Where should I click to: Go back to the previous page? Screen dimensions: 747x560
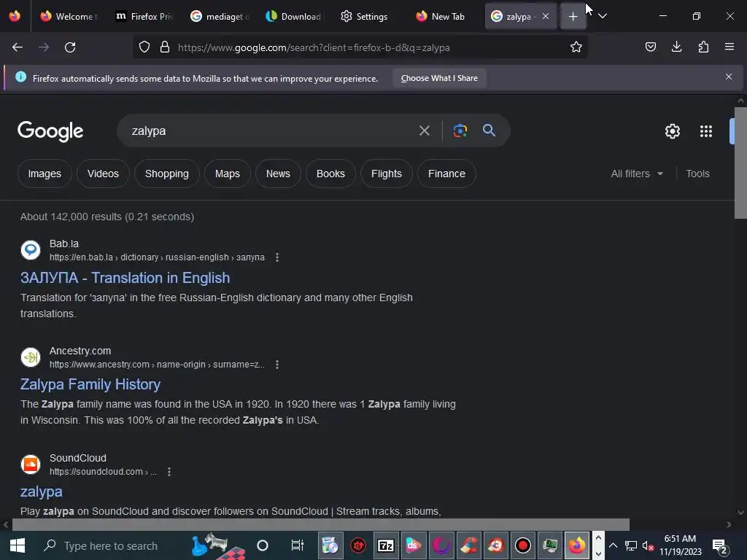[x=18, y=47]
